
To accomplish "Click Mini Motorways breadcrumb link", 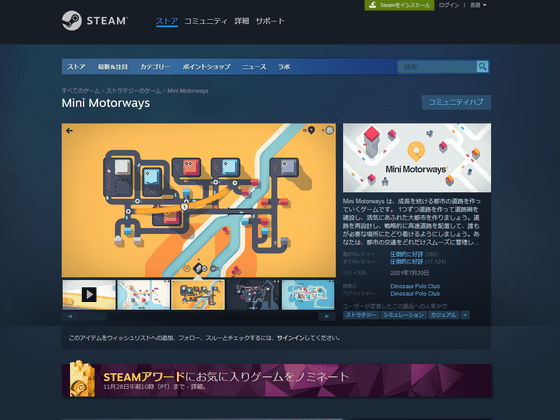I will [188, 91].
